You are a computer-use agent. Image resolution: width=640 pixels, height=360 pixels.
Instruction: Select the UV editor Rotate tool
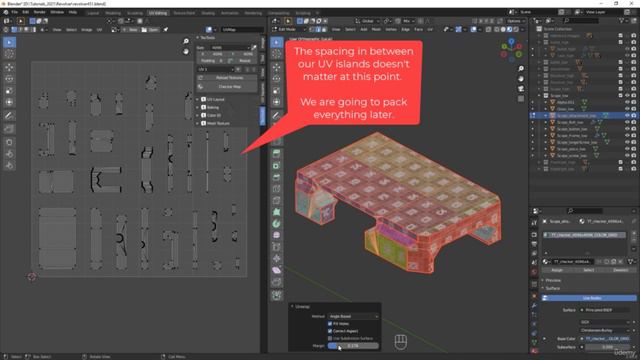tap(9, 79)
